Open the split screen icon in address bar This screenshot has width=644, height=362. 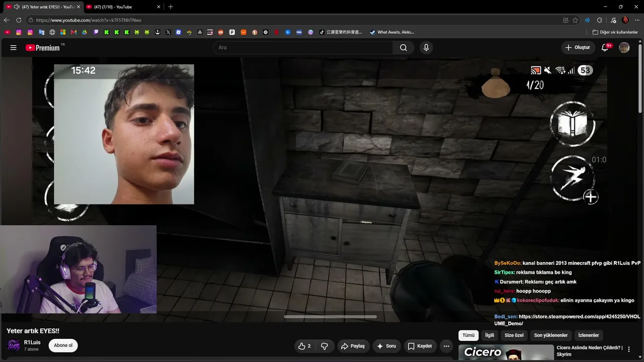(x=566, y=20)
